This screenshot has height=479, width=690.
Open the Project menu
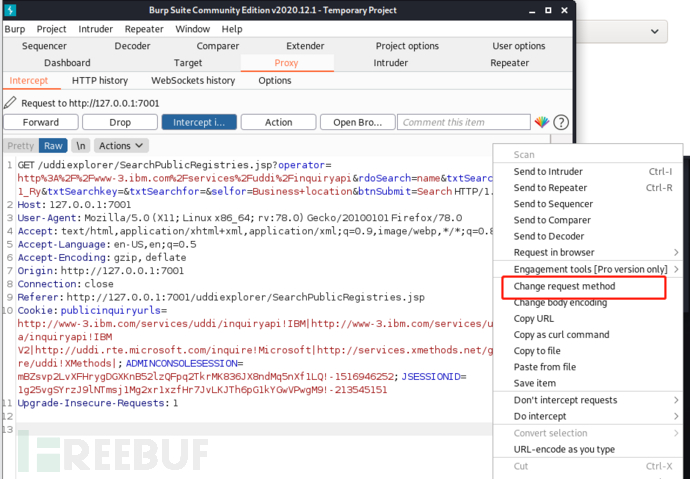click(x=51, y=29)
